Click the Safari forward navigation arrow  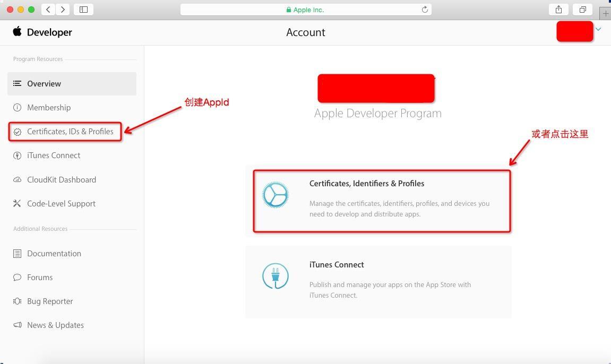point(63,10)
